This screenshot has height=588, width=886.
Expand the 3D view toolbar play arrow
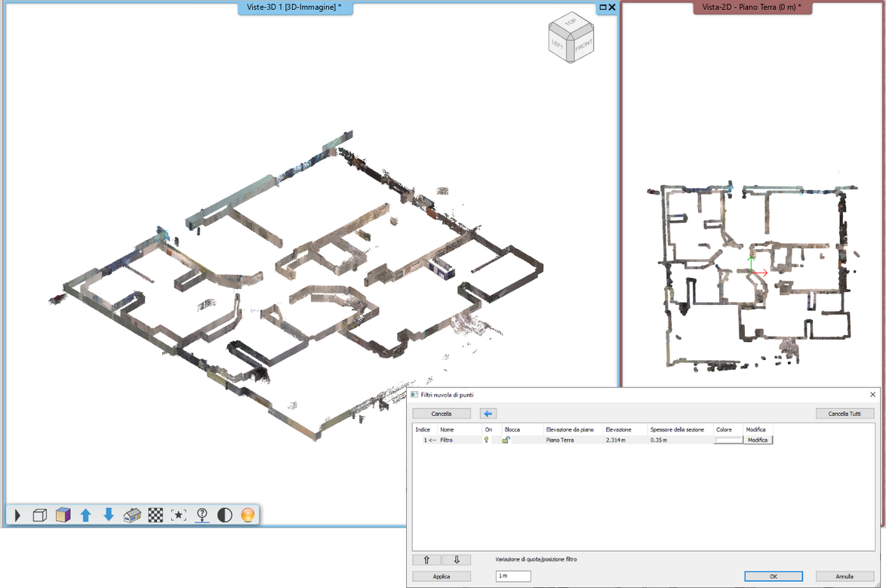[x=17, y=515]
